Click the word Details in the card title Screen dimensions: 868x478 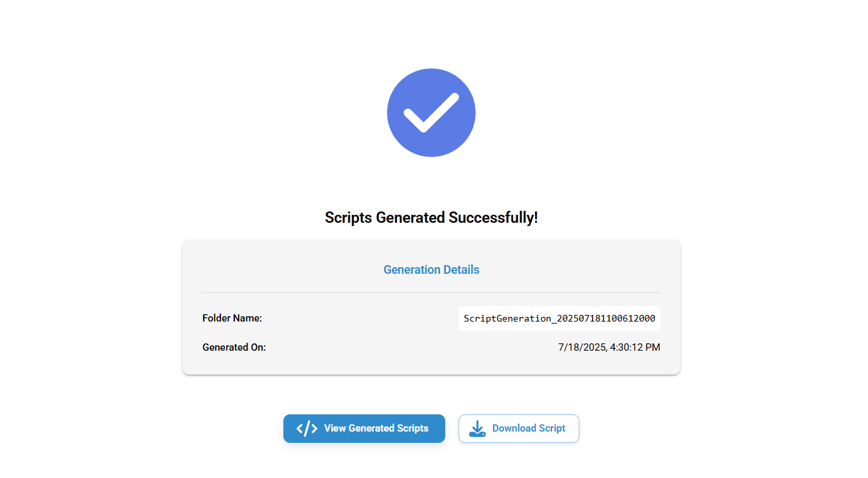[x=461, y=270]
